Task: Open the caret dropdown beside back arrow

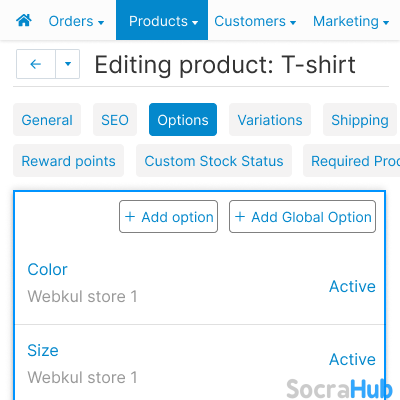Action: tap(68, 64)
